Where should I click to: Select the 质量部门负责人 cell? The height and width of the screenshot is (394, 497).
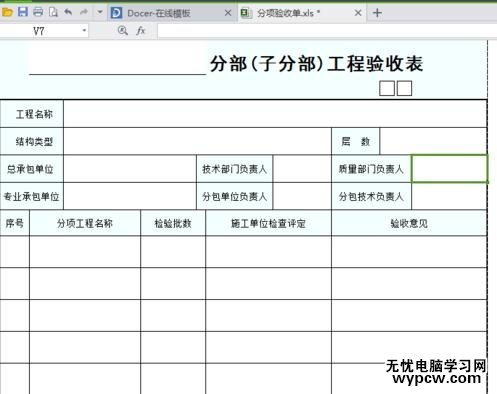coord(371,169)
